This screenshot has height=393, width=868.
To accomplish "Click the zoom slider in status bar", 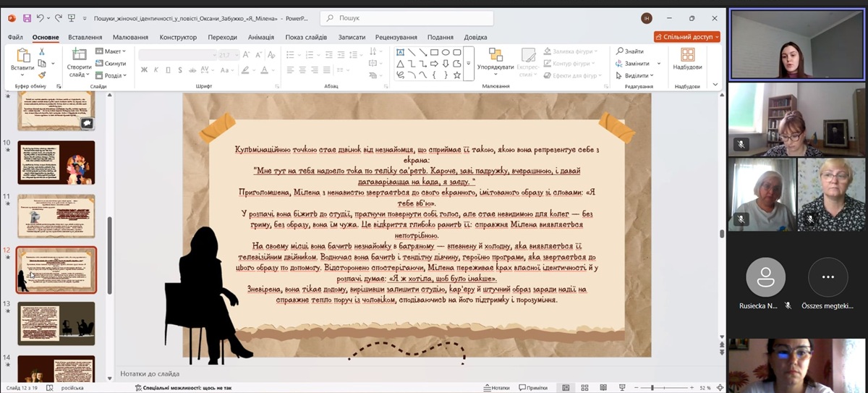I will click(652, 388).
